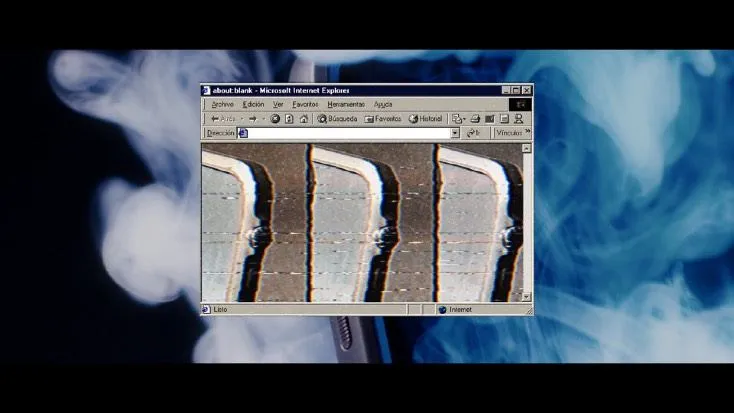Screen dimensions: 734x413
Task: Maximize the Internet Explorer window
Action: [516, 90]
